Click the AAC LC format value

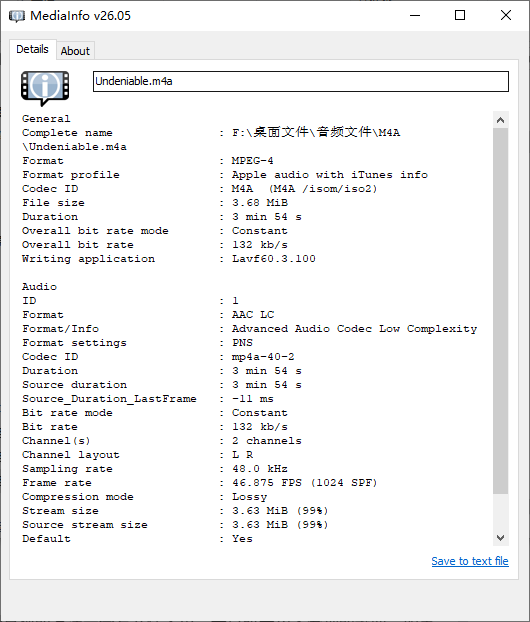pos(253,315)
